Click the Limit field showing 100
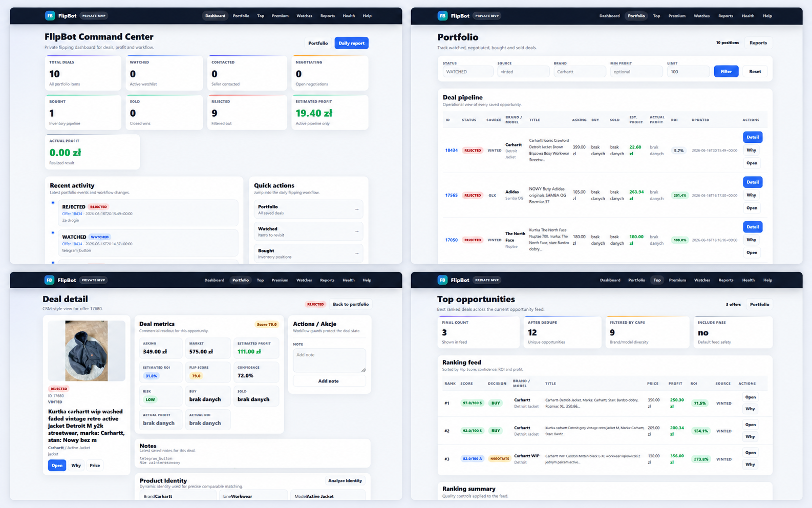812x508 pixels. coord(689,72)
